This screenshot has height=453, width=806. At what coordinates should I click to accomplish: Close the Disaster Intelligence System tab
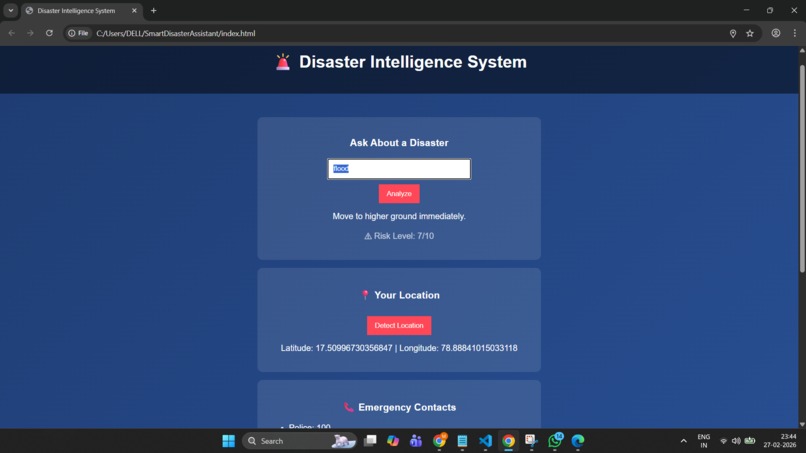coord(134,10)
